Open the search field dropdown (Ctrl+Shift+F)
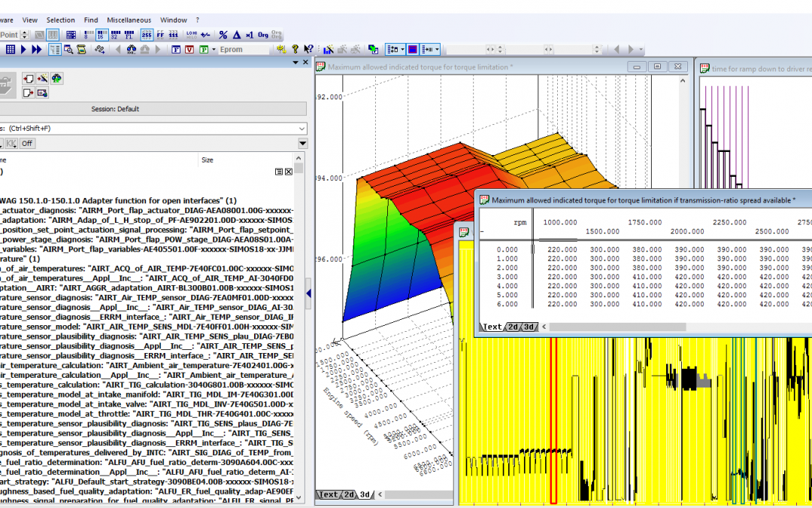This screenshot has width=812, height=508. 302,129
